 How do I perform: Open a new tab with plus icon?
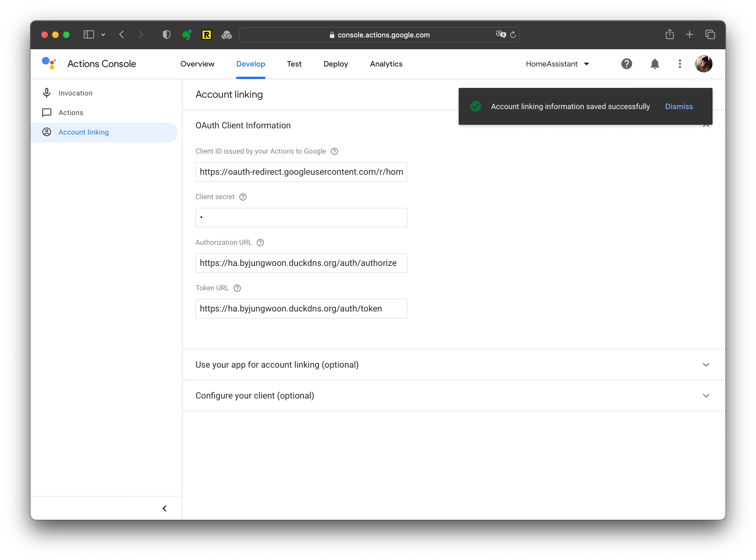pos(689,34)
